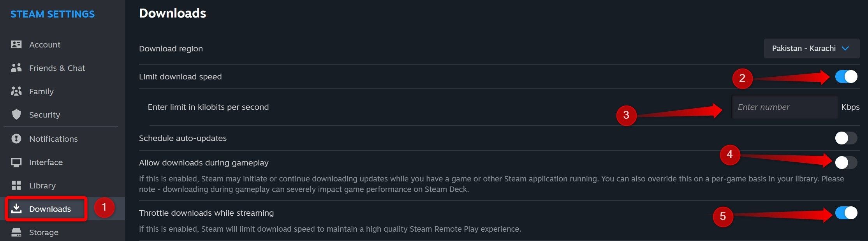Turn off Throttle downloads while streaming
The height and width of the screenshot is (241, 868).
pos(846,213)
